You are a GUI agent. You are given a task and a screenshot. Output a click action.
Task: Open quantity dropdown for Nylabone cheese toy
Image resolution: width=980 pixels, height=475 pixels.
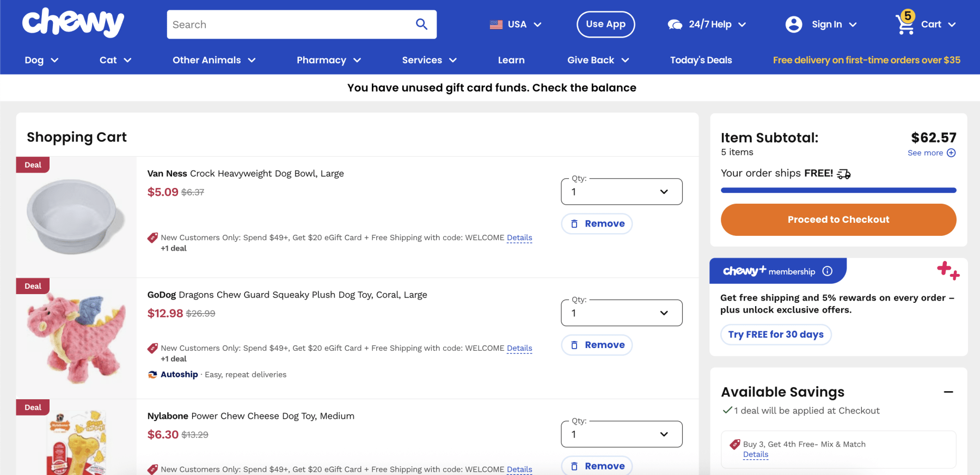coord(621,434)
